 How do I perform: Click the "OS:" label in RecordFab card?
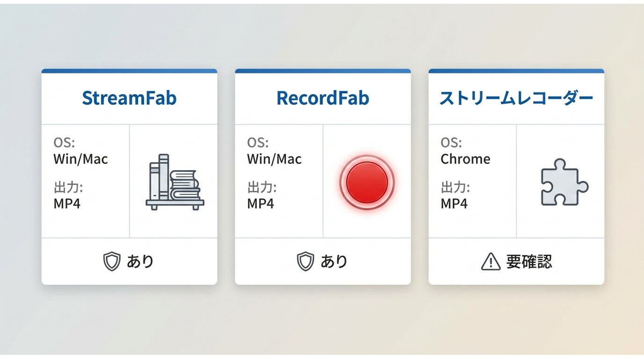coord(258,143)
